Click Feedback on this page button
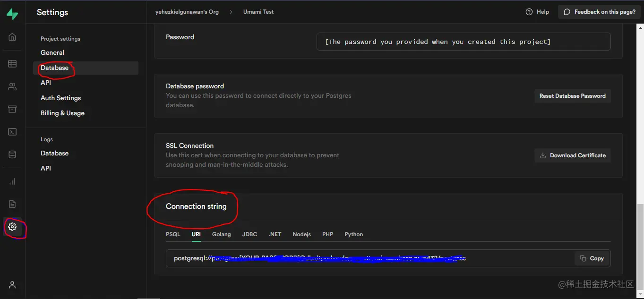This screenshot has width=644, height=299. 600,12
